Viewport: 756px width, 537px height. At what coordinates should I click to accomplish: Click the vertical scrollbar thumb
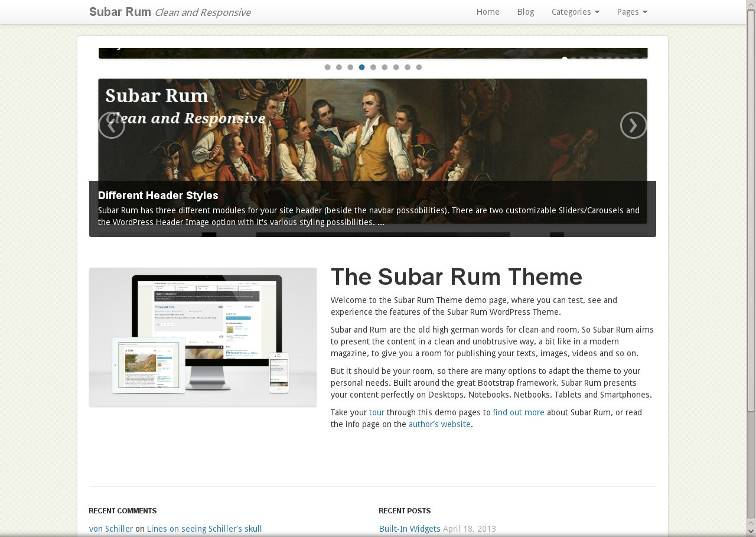(x=751, y=210)
